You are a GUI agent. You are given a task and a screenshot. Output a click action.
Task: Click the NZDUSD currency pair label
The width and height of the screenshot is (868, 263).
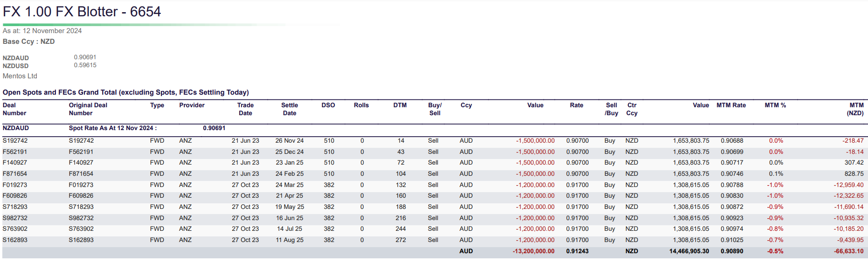tap(16, 66)
